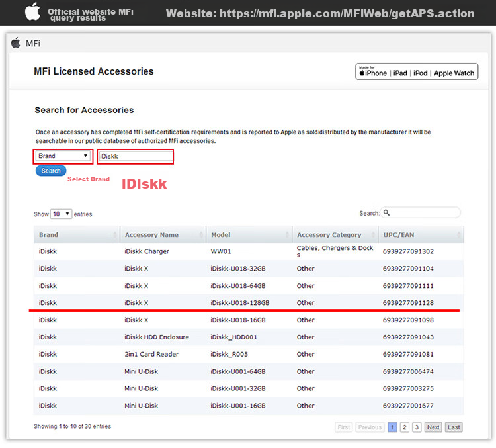Click the Made for iPhone iPad iPod badge
This screenshot has width=496, height=448.
[417, 71]
